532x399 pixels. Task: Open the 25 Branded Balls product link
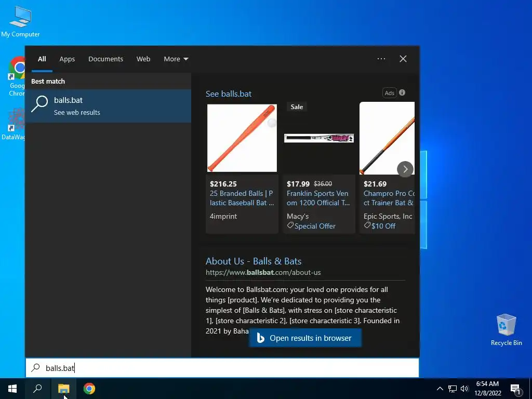coord(242,198)
